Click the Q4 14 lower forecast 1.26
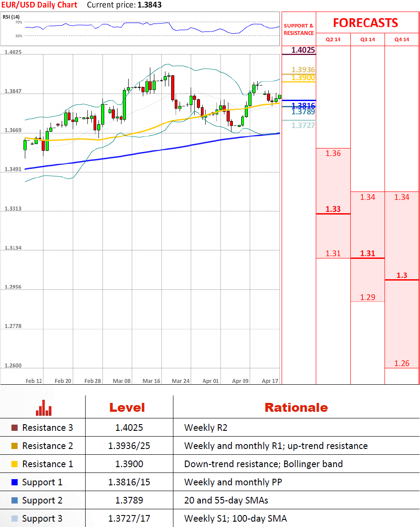The image size is (420, 527). coord(402,363)
